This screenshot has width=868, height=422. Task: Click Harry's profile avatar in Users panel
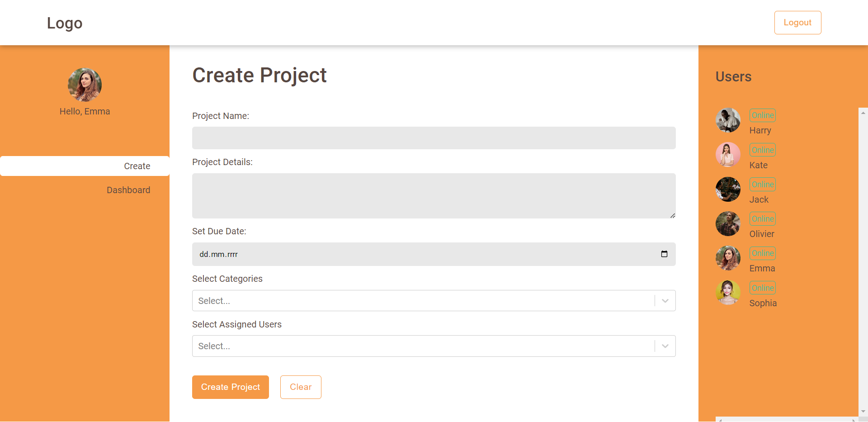pyautogui.click(x=728, y=120)
